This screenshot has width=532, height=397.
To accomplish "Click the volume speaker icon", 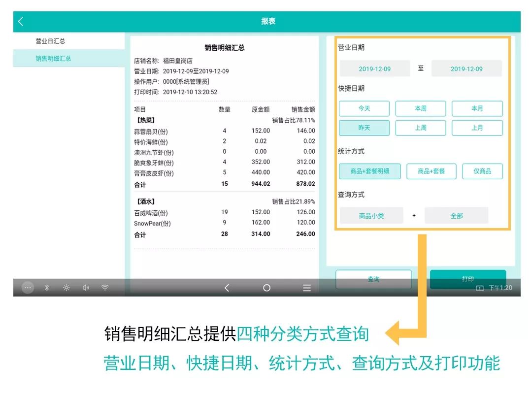I will point(86,288).
